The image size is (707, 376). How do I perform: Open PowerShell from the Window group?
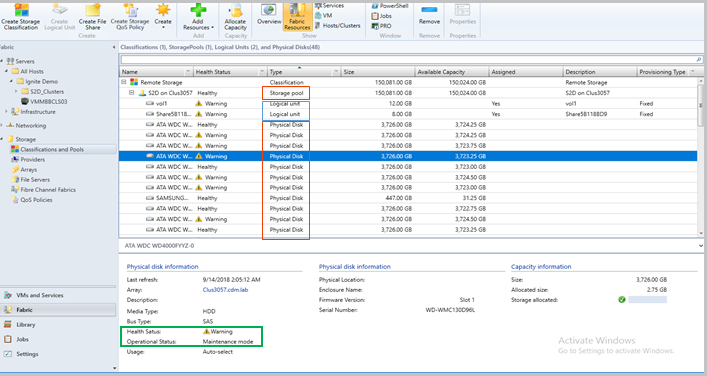pyautogui.click(x=390, y=6)
